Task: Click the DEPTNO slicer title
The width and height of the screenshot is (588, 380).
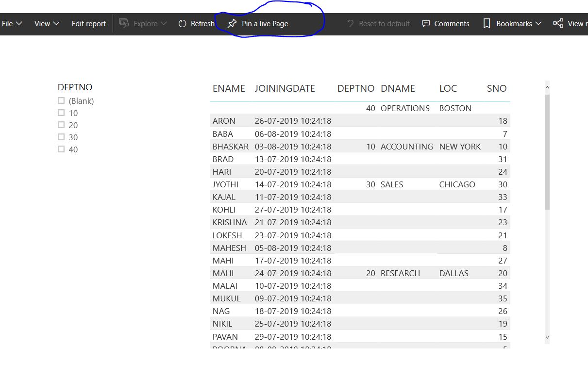Action: tap(75, 87)
